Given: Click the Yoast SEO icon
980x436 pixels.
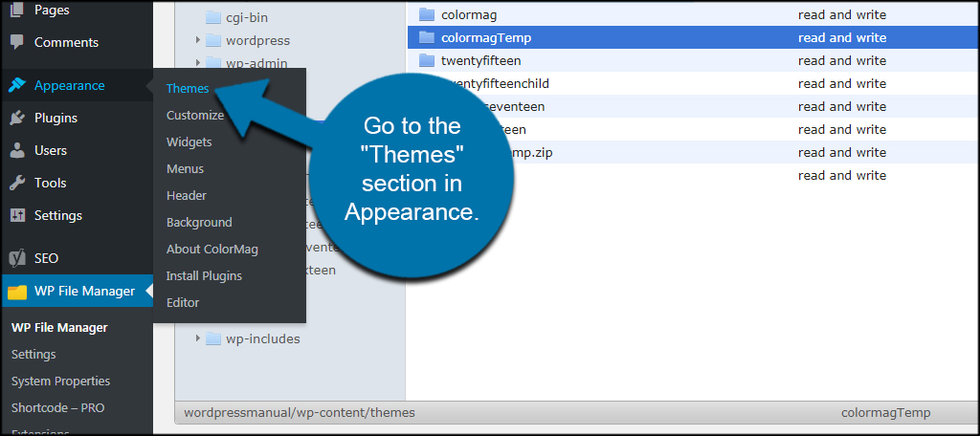Looking at the screenshot, I should 17,258.
